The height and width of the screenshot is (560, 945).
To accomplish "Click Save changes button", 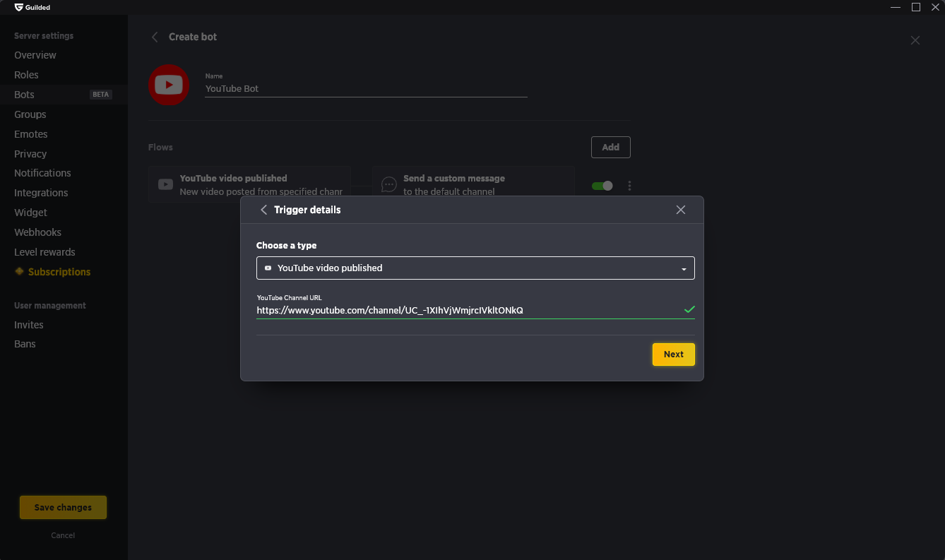I will [x=63, y=508].
